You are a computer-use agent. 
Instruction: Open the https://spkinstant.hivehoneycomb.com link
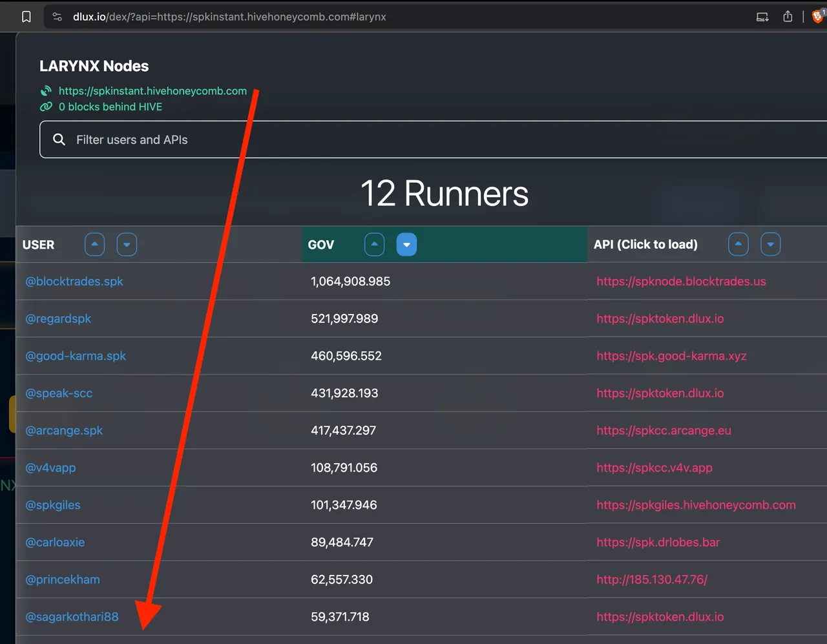pyautogui.click(x=152, y=91)
